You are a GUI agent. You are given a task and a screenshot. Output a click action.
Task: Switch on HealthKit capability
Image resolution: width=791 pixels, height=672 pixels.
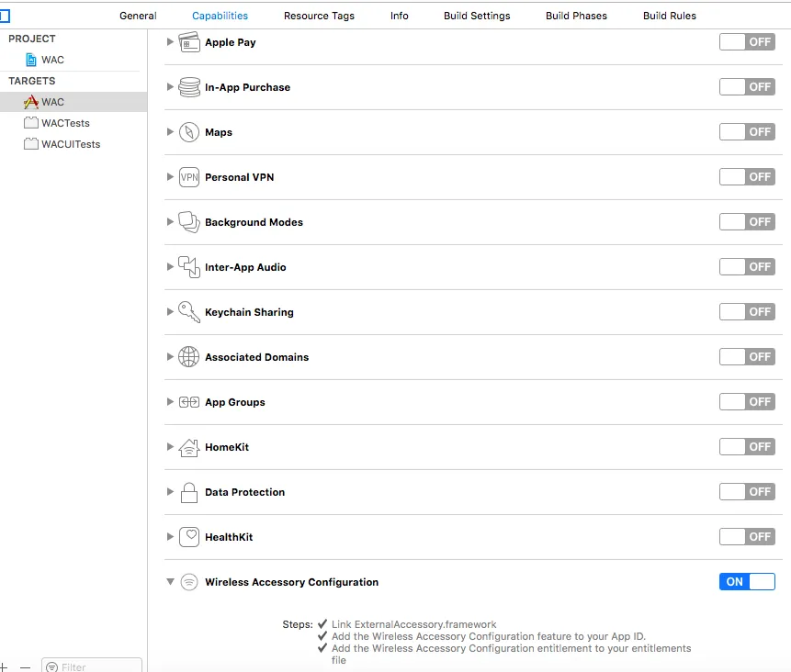747,537
